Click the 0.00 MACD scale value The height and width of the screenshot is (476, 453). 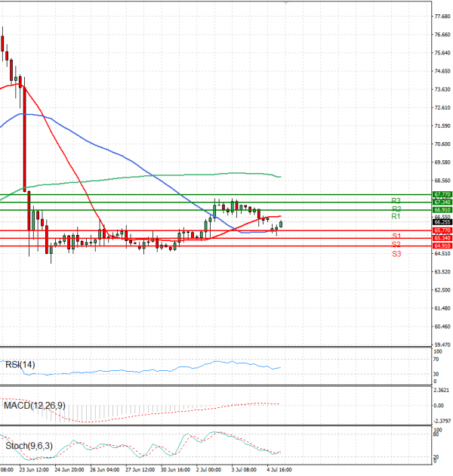tap(439, 406)
